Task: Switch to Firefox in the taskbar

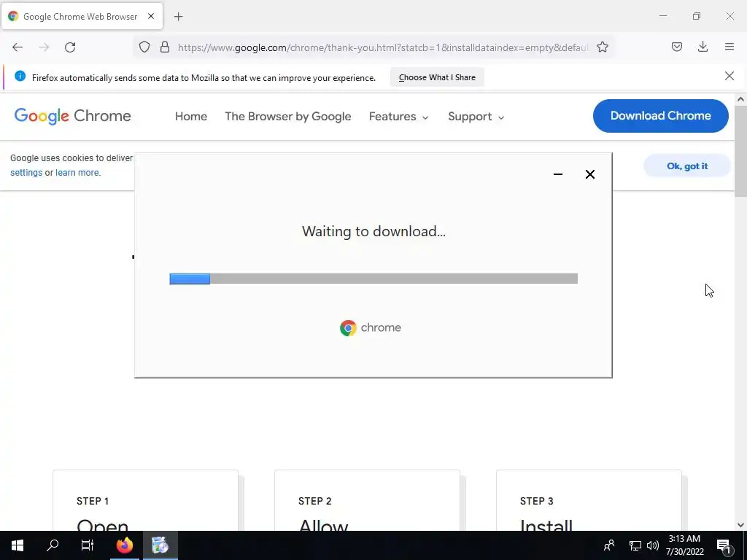Action: point(125,545)
